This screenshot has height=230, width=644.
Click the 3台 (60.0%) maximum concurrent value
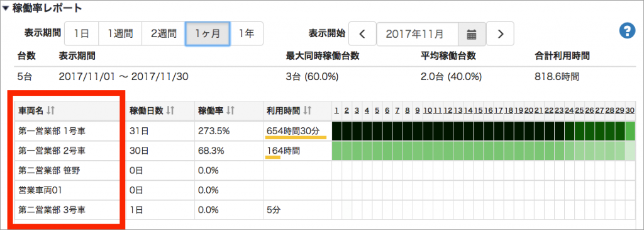312,76
